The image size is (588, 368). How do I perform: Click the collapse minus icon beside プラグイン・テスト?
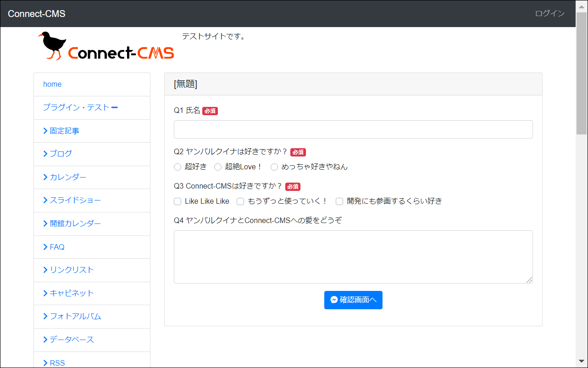(x=115, y=108)
